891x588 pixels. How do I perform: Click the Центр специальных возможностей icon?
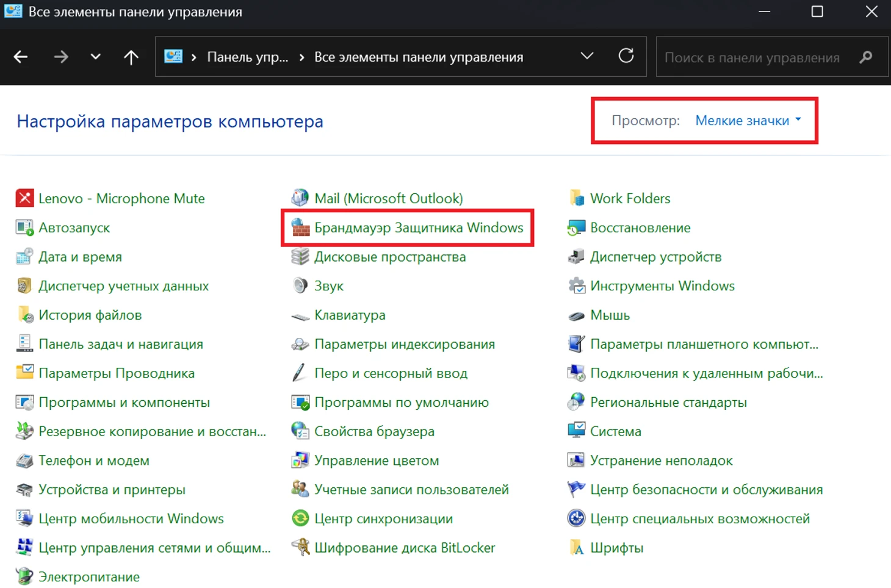tap(576, 518)
